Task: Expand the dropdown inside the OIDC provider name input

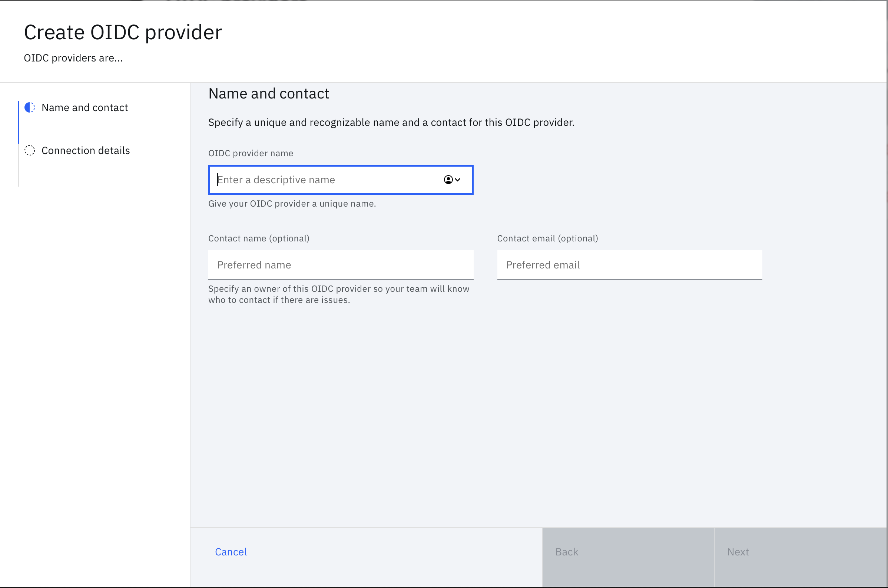Action: tap(457, 180)
